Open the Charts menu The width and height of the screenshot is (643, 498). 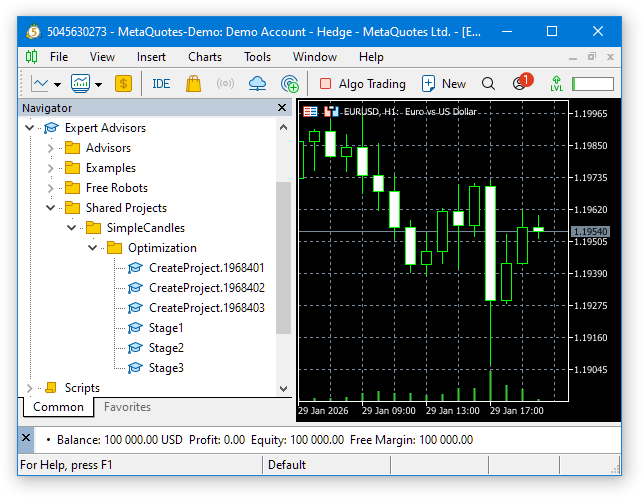point(205,57)
